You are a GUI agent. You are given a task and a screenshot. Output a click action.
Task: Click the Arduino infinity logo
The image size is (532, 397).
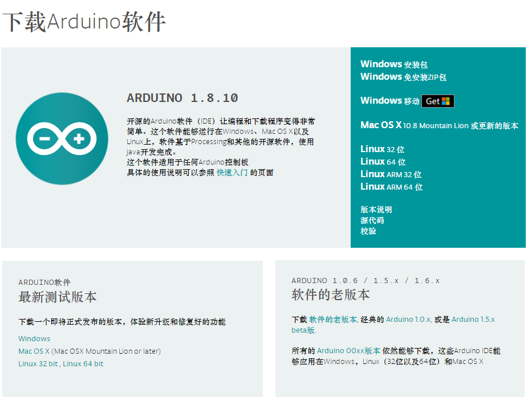point(62,138)
